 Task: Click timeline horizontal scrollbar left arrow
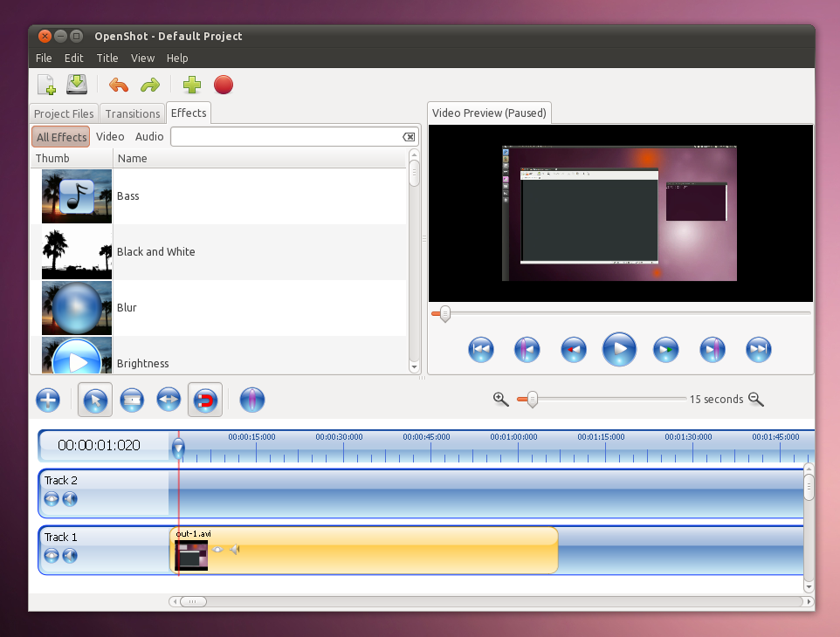[x=175, y=602]
